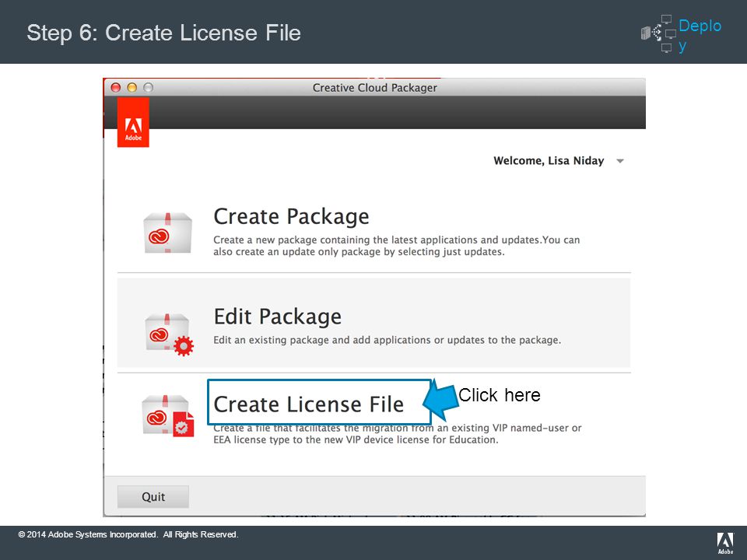Quit the Creative Cloud Packager
Image resolution: width=747 pixels, height=560 pixels.
[x=153, y=497]
